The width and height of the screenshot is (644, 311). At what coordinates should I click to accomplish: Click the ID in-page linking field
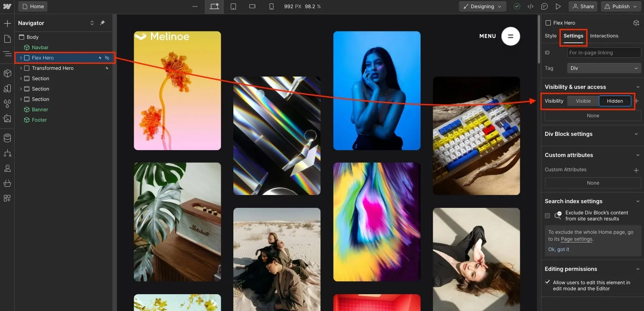(604, 53)
